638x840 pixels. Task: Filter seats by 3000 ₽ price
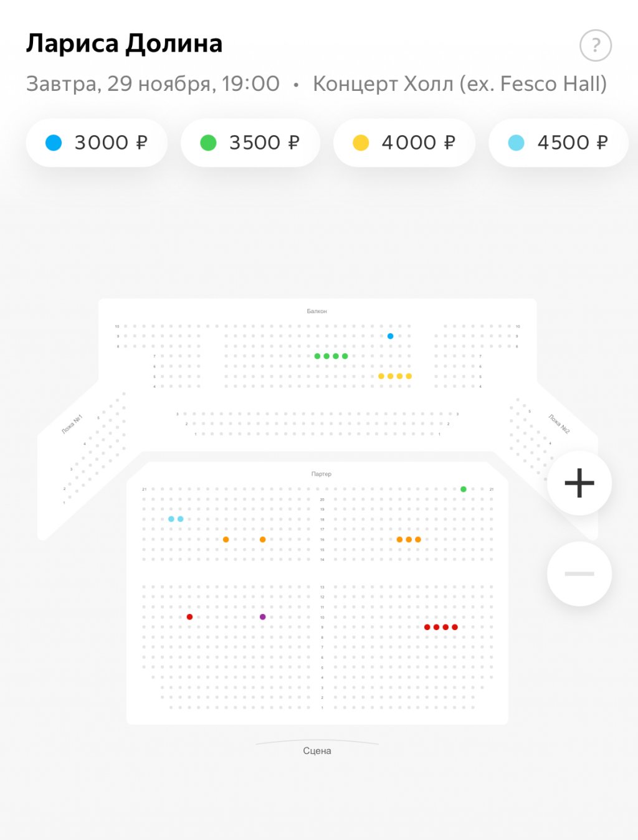97,143
